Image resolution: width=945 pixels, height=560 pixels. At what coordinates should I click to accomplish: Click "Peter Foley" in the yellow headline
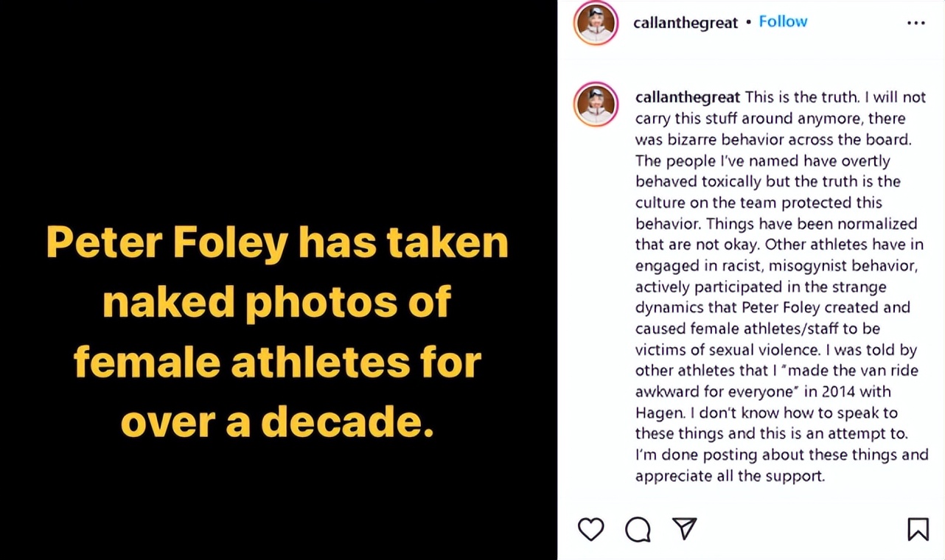(166, 242)
